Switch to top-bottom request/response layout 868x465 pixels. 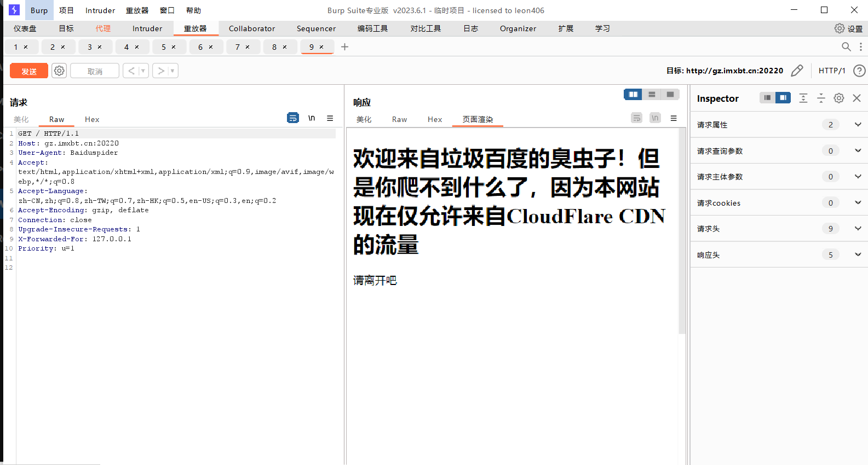652,94
